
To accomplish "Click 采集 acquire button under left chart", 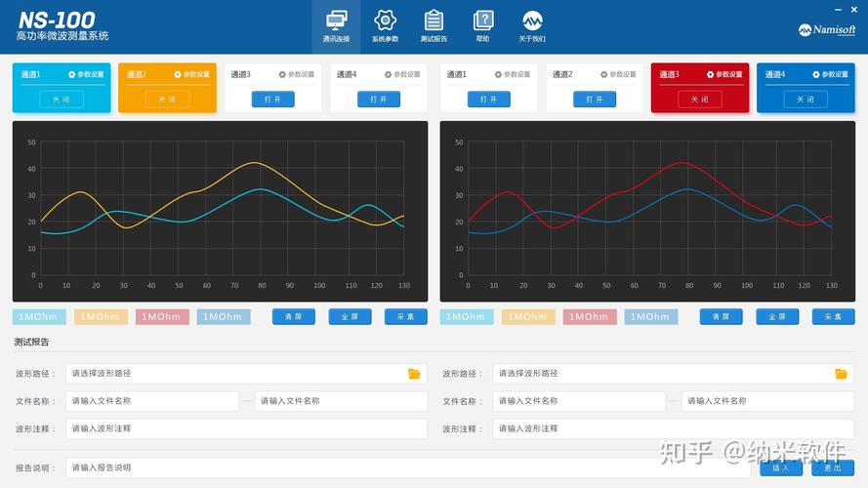I will point(406,317).
